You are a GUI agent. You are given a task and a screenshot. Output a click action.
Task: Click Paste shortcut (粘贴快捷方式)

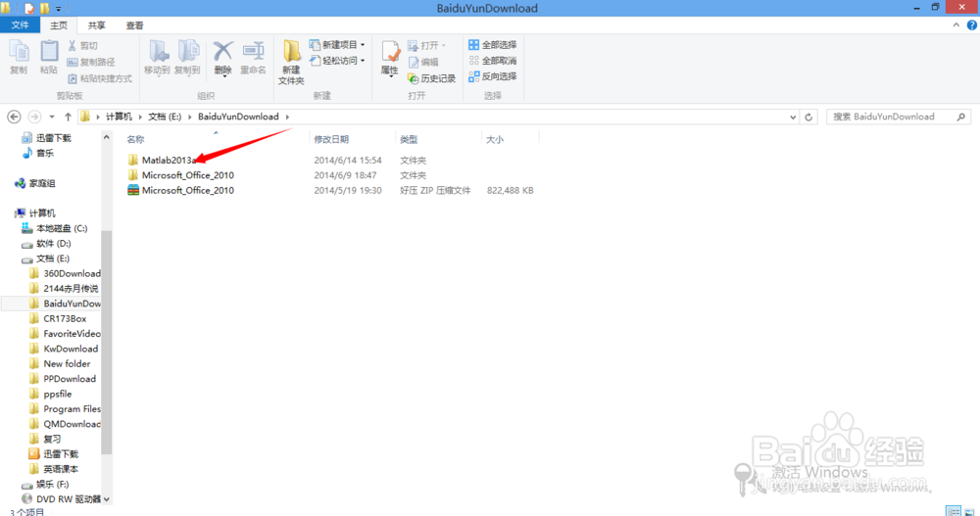click(x=100, y=78)
